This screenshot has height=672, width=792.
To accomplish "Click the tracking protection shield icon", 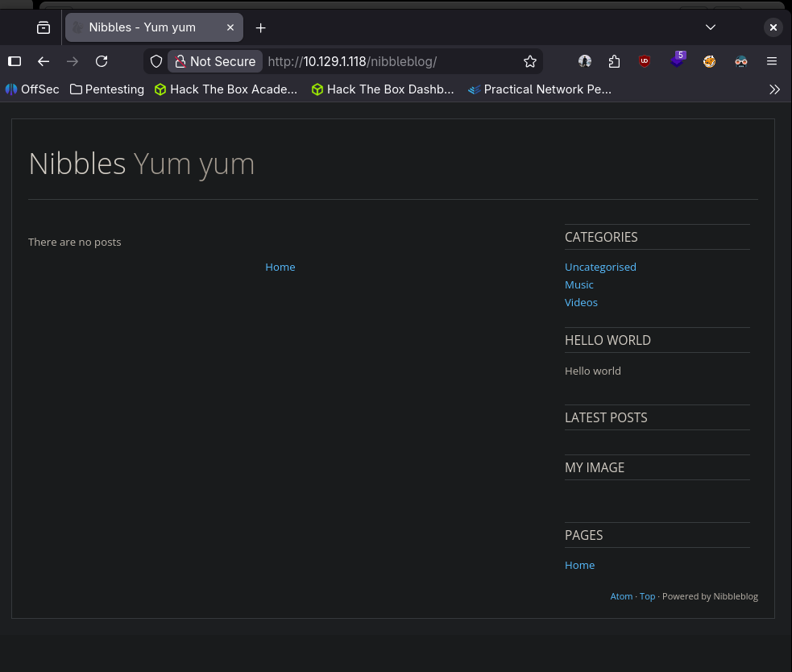I will (156, 61).
